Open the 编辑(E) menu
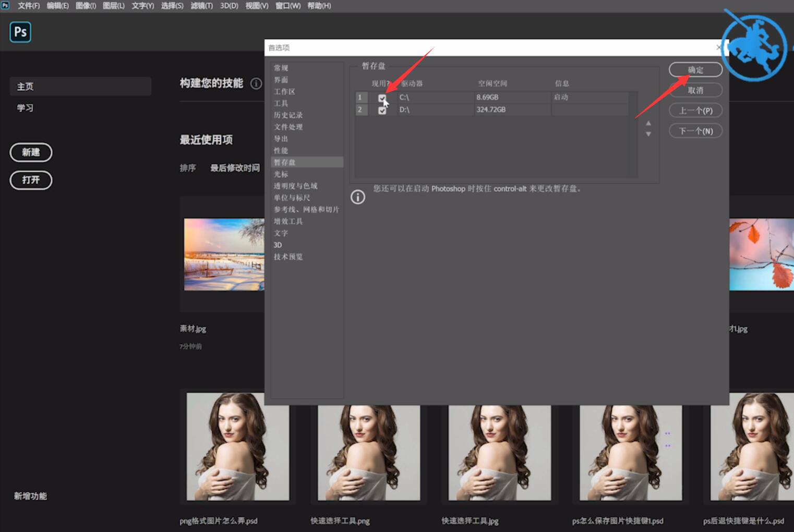Screen dimensions: 794x532 tap(57, 6)
